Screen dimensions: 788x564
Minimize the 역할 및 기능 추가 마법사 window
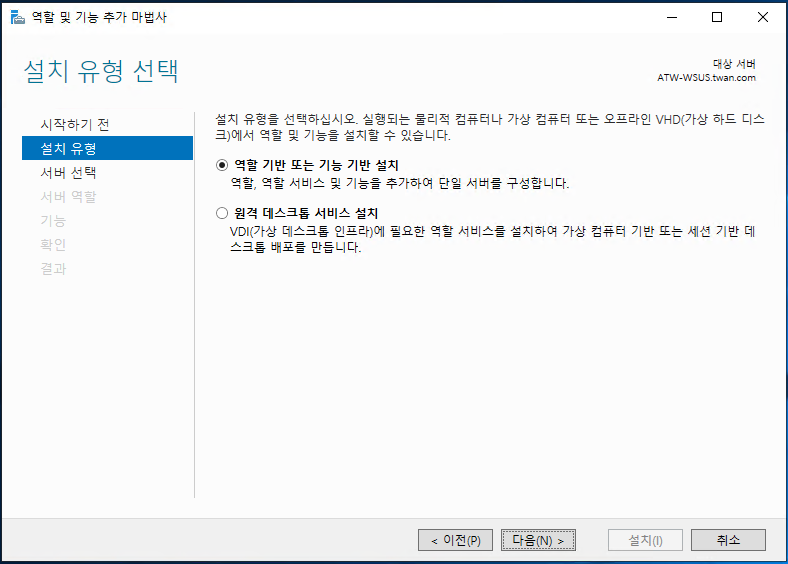click(x=672, y=17)
